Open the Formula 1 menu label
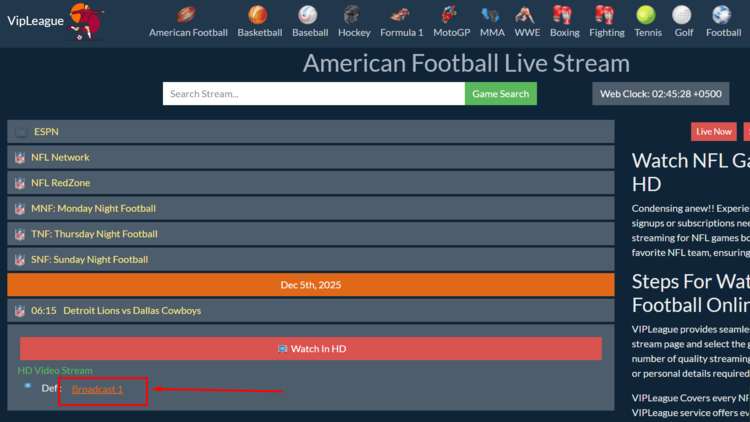The image size is (750, 422). (x=402, y=33)
